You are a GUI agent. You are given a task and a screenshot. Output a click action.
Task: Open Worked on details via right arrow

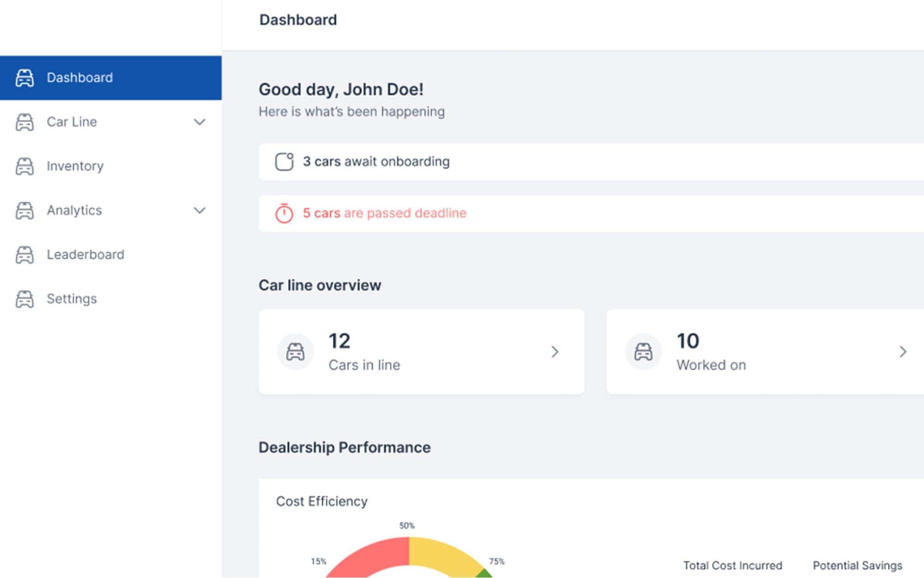[903, 352]
